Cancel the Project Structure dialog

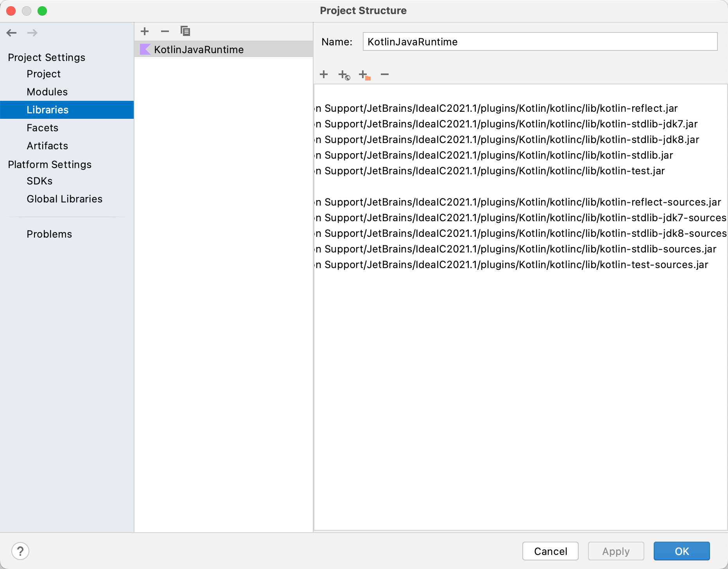[x=550, y=551]
